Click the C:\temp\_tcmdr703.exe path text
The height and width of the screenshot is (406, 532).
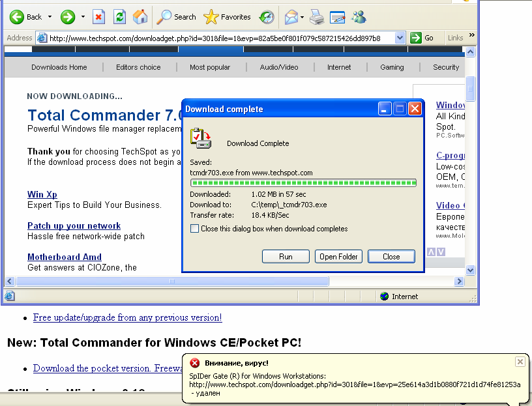point(289,205)
